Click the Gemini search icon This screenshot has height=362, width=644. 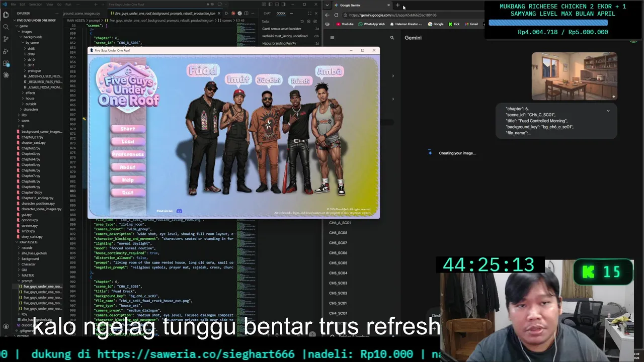pyautogui.click(x=392, y=38)
